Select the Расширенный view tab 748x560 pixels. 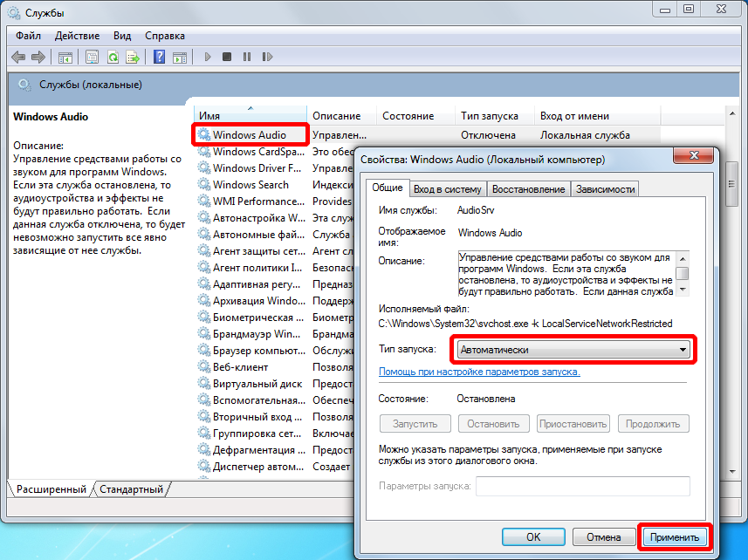pos(51,489)
